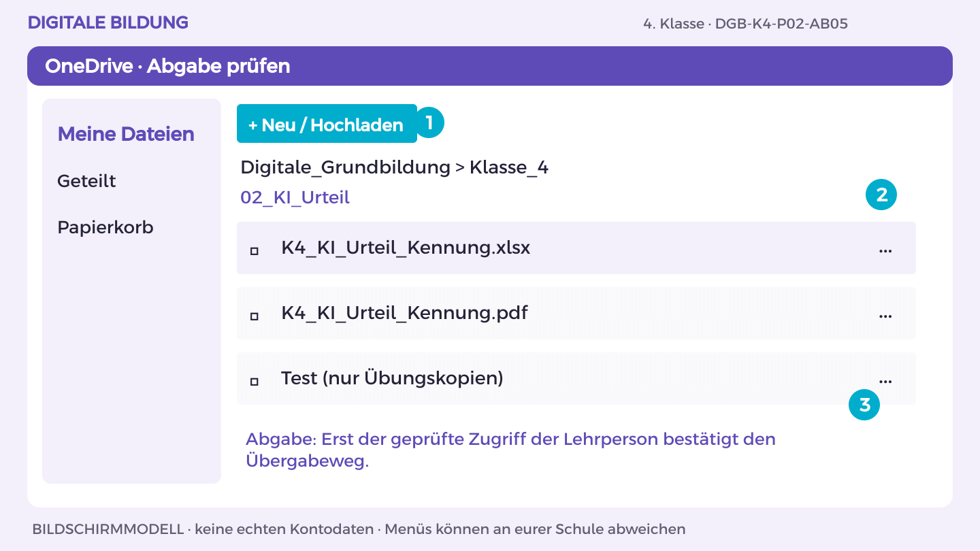The height and width of the screenshot is (551, 980).
Task: Switch to the Geteilt section
Action: point(86,181)
